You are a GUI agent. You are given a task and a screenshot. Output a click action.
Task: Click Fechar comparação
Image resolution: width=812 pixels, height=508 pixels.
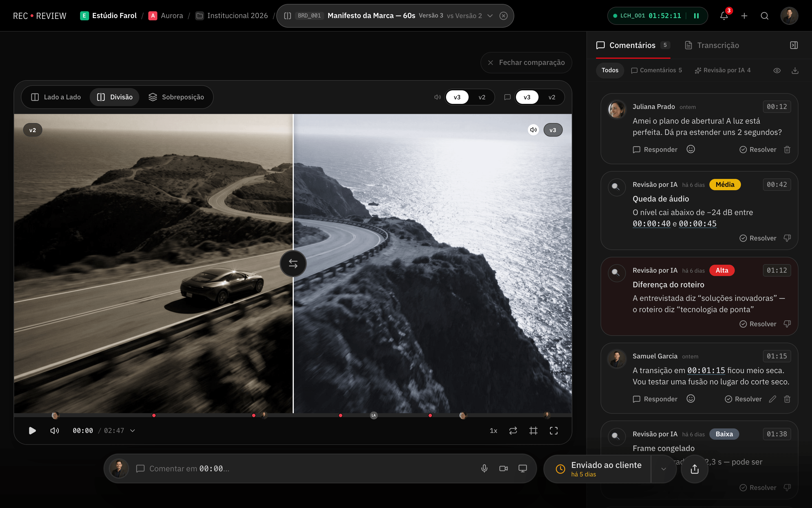click(x=526, y=62)
